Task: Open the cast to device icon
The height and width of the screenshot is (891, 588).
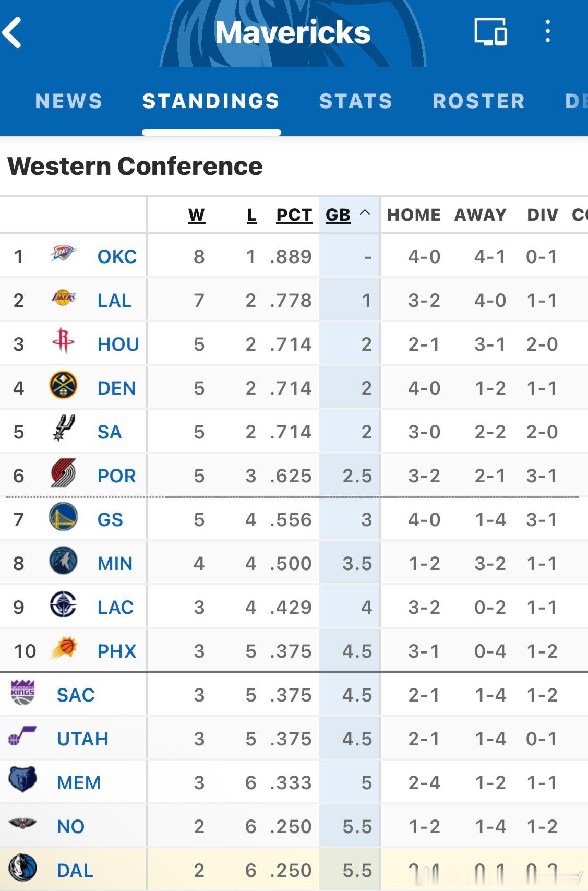Action: point(490,32)
